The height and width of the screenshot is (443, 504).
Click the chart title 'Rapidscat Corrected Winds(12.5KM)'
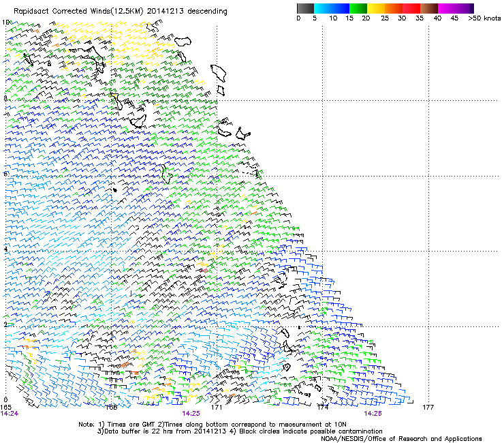click(x=79, y=12)
